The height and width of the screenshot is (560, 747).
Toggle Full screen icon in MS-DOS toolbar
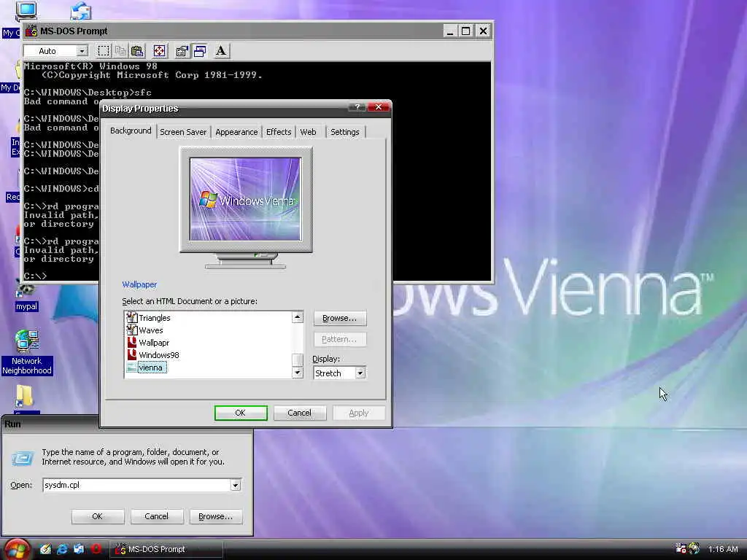click(x=160, y=51)
